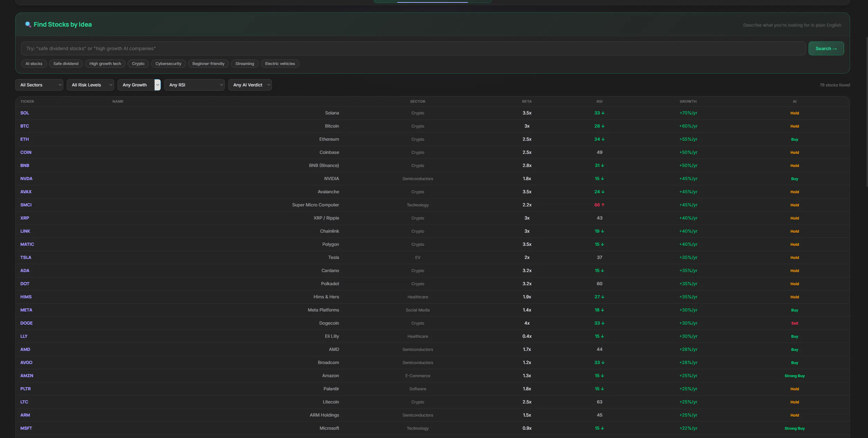This screenshot has width=868, height=438.
Task: Open the MSFT ticker link
Action: tap(26, 428)
